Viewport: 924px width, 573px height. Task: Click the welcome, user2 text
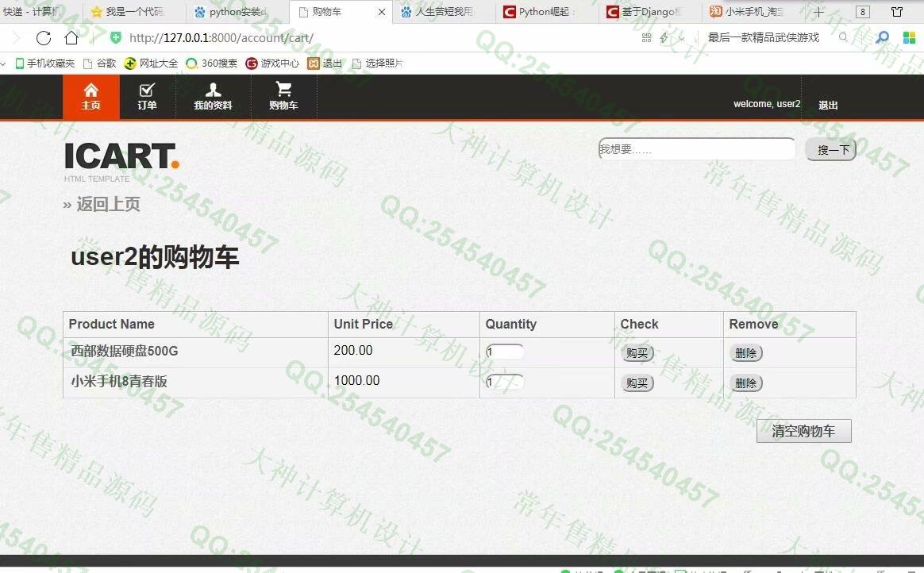click(767, 104)
